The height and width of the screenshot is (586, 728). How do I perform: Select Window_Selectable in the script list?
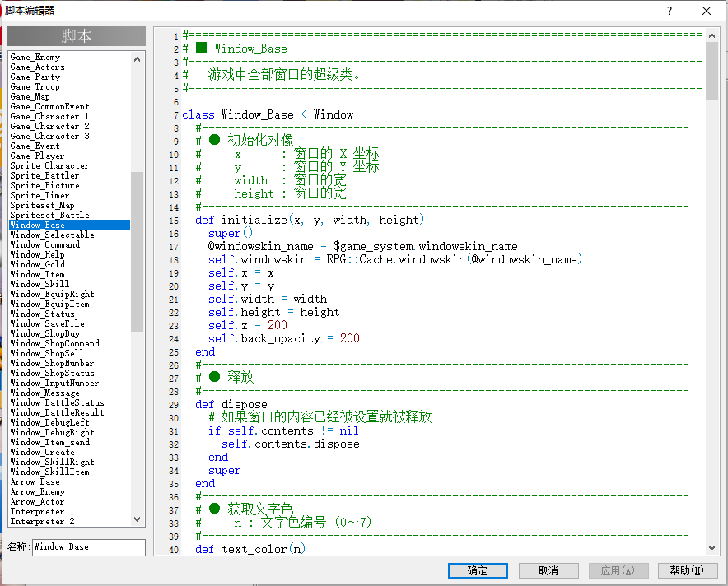[x=52, y=235]
